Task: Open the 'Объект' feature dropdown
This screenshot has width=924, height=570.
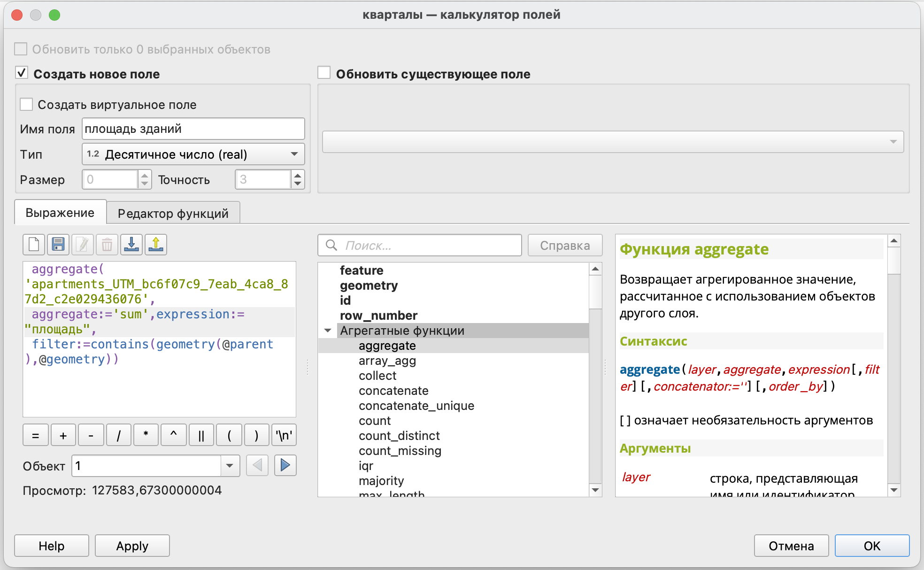Action: (x=230, y=465)
